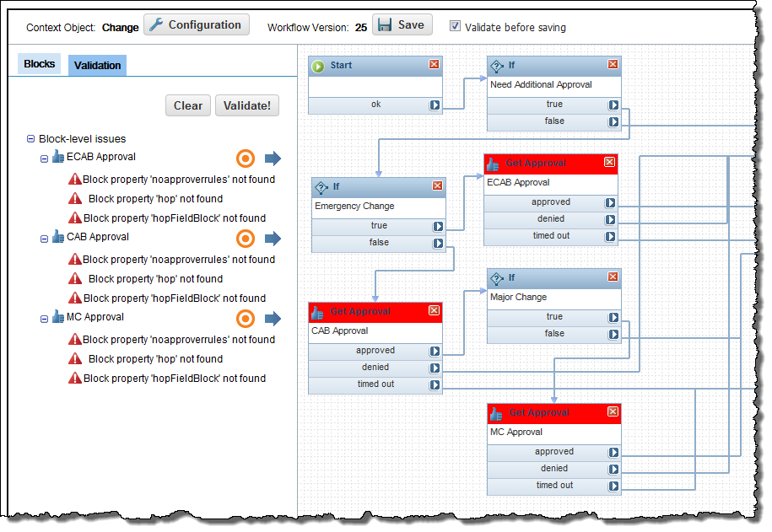Select the green play icon on Start block
This screenshot has height=532, width=772.
pyautogui.click(x=319, y=65)
